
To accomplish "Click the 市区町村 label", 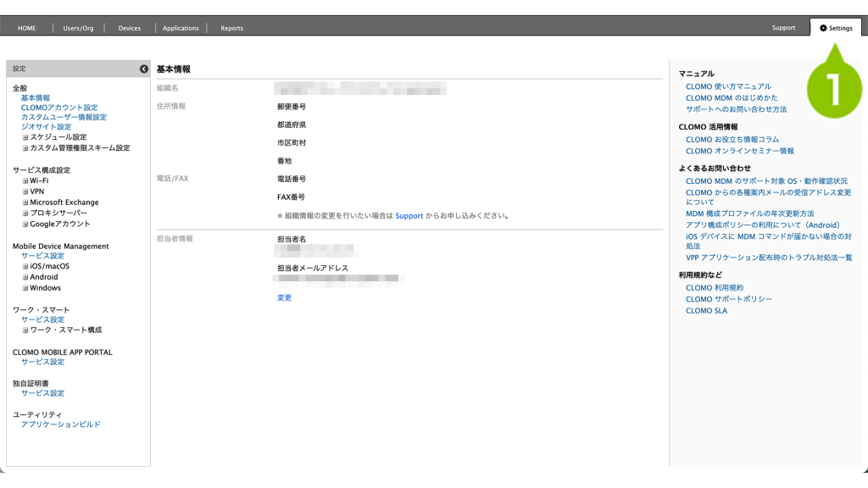I will tap(292, 142).
